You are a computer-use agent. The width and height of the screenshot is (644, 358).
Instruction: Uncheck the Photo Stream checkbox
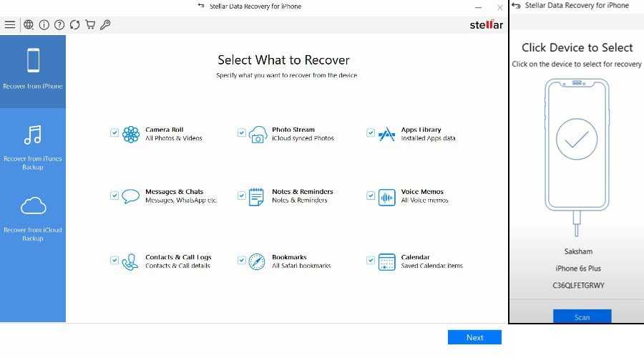point(242,132)
